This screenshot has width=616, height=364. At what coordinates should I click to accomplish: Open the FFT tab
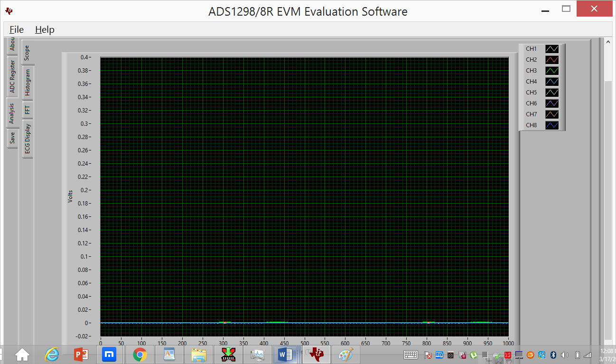coord(28,109)
